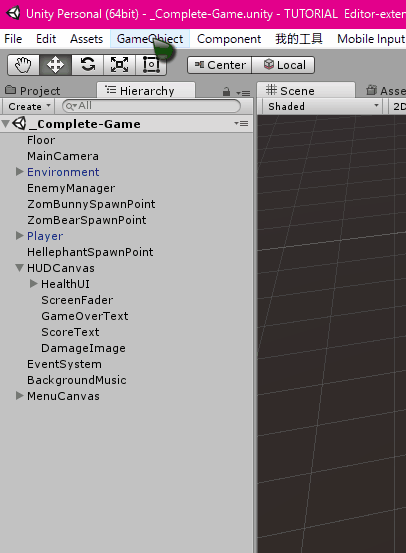Viewport: 406px width, 553px height.
Task: Open the search filter dropdown magnifier icon
Action: point(71,106)
